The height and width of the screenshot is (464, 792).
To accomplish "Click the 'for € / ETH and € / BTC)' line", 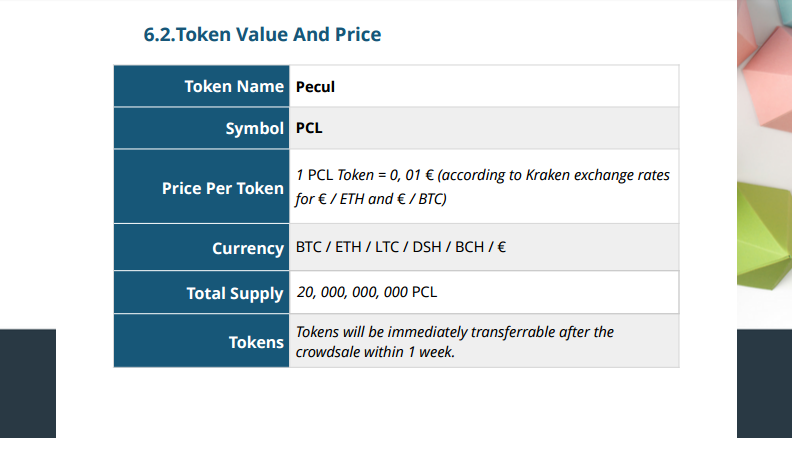I will coord(371,199).
